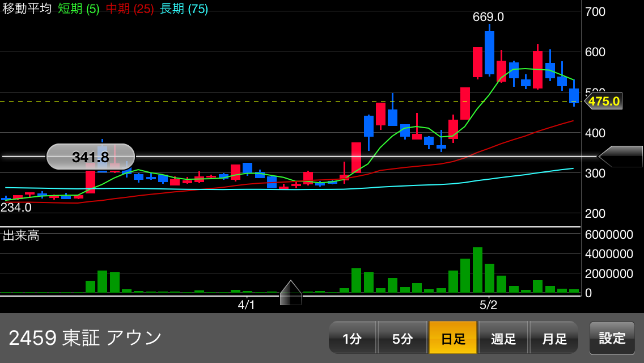This screenshot has width=644, height=363.
Task: Tap the 出来高 volume panel label
Action: 21,236
